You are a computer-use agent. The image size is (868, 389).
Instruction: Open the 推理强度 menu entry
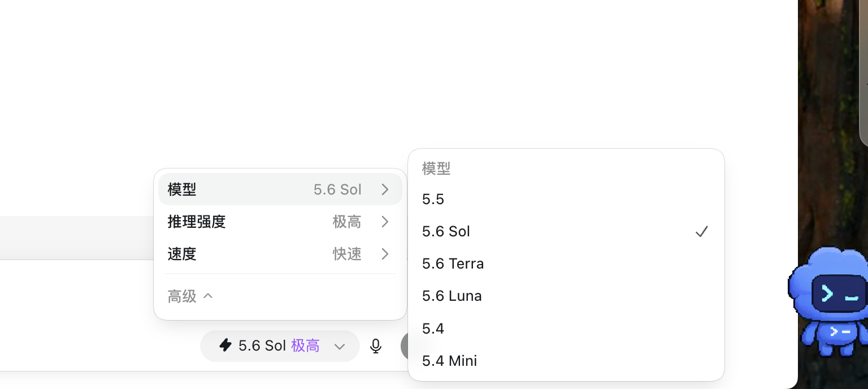(280, 222)
